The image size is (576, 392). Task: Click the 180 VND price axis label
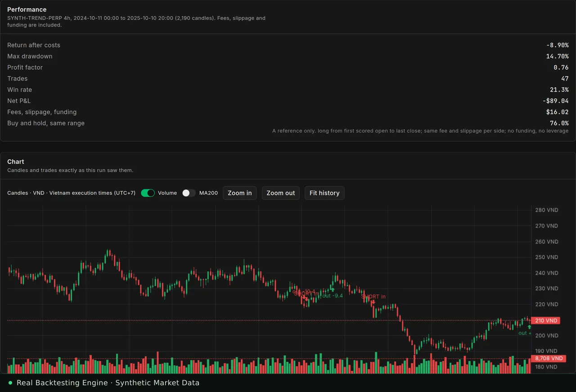click(x=547, y=367)
